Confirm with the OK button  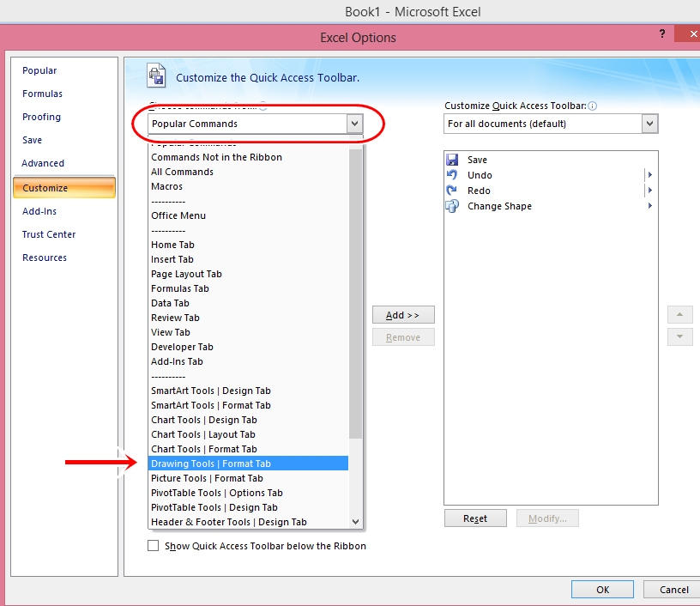pos(602,590)
